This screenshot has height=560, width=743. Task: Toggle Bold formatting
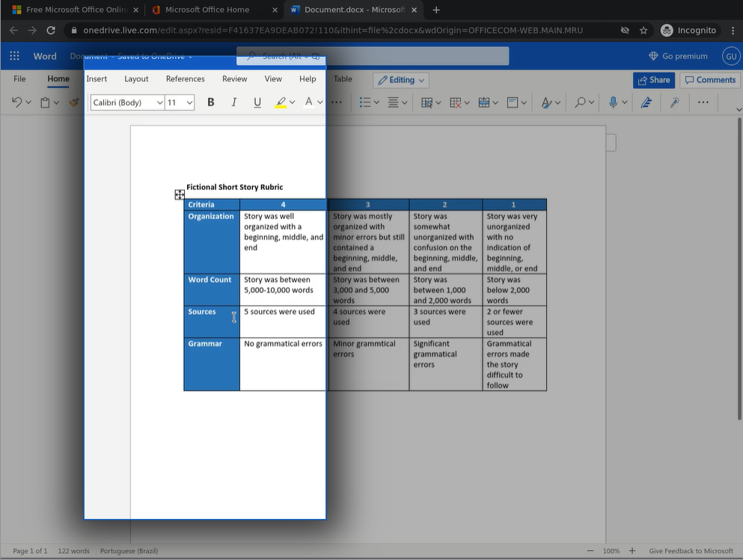[211, 102]
